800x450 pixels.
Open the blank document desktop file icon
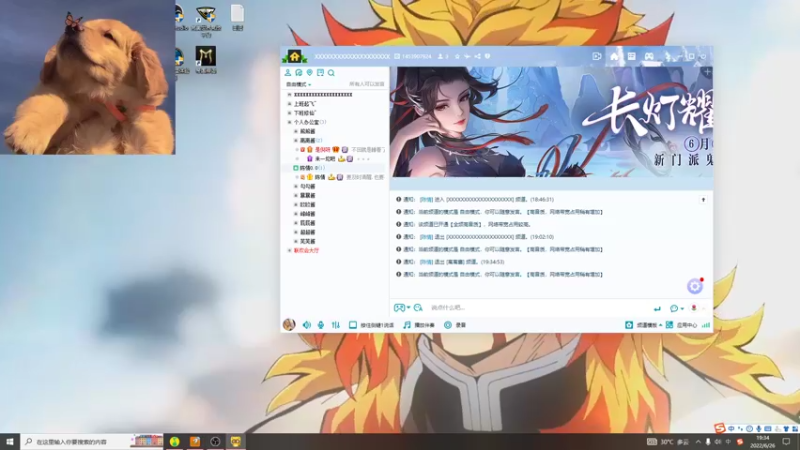[237, 14]
